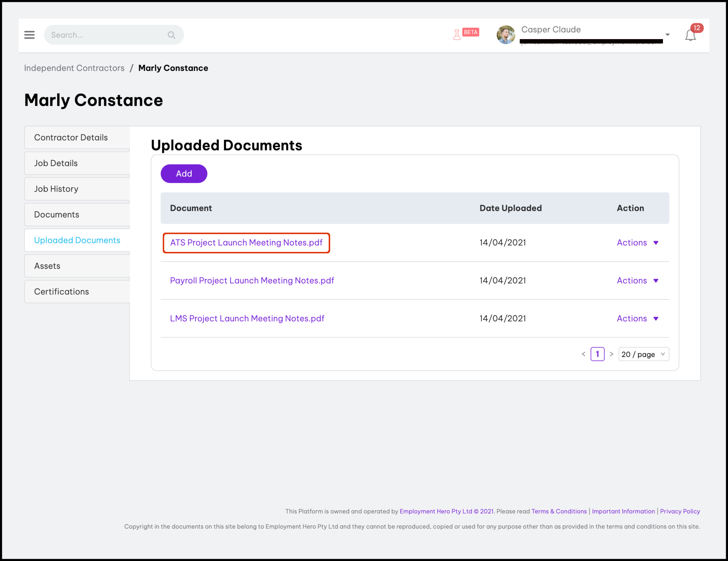Open the hamburger navigation menu

pos(29,35)
